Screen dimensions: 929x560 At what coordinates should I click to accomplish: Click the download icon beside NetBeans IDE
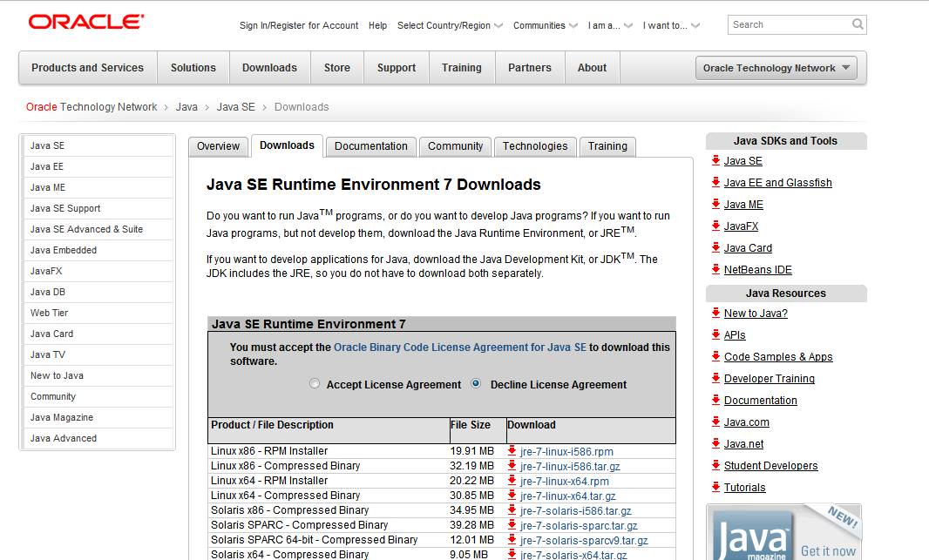click(715, 269)
